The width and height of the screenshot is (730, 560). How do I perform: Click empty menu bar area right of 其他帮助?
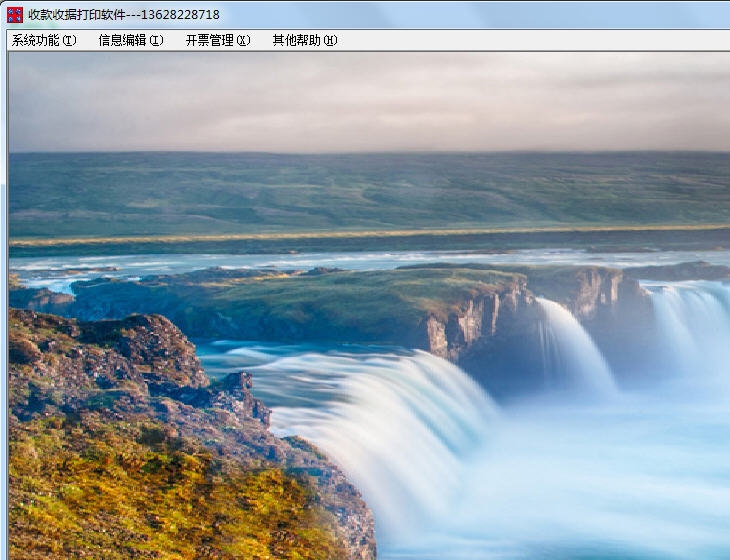click(x=530, y=41)
